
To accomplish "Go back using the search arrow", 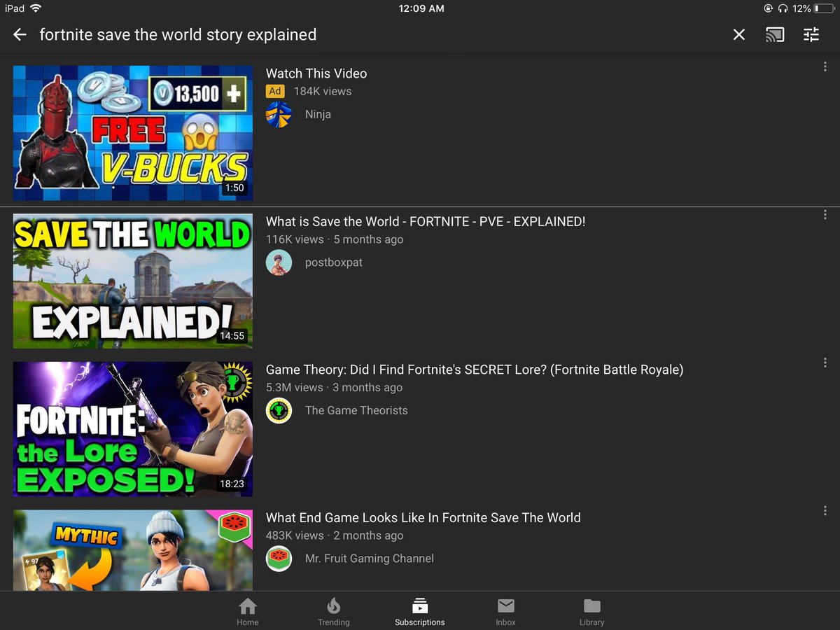I will [x=20, y=34].
